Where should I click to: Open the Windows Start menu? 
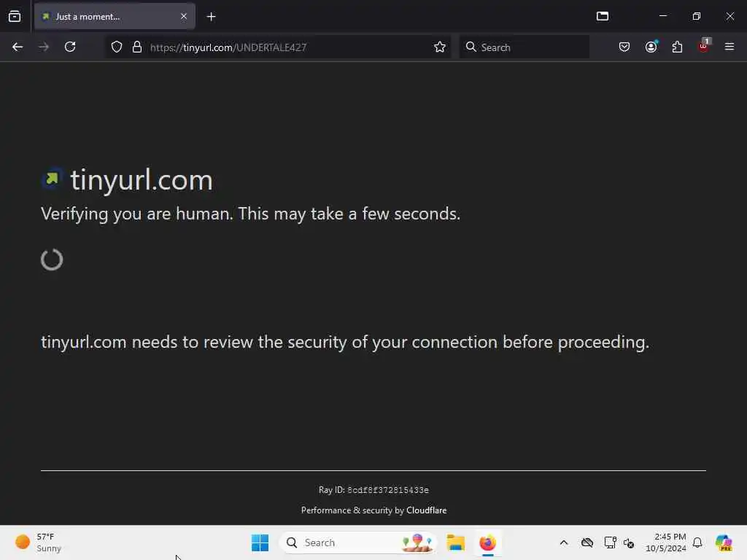[260, 542]
